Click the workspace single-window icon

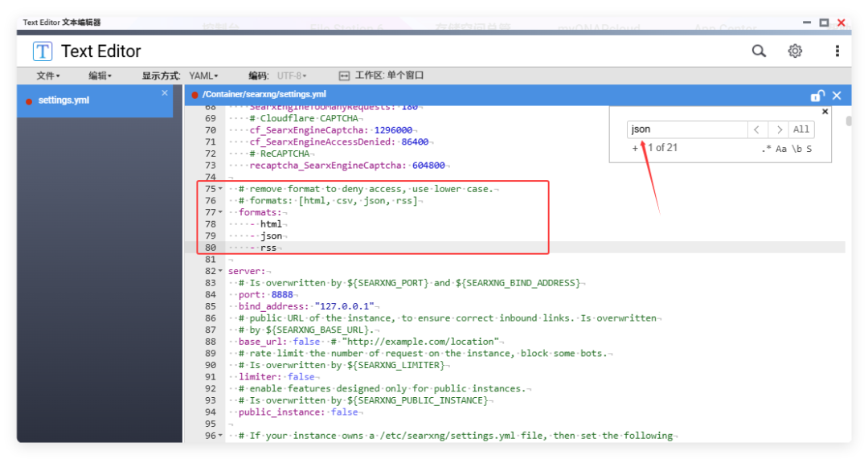pos(345,76)
